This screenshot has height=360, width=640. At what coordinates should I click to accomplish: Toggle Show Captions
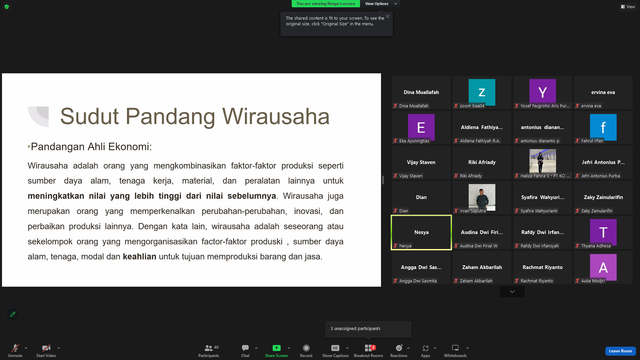[335, 350]
